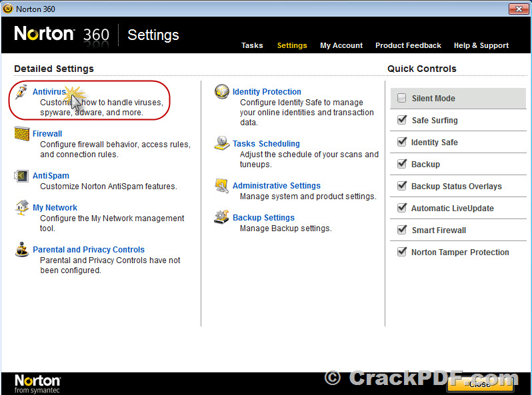The width and height of the screenshot is (532, 395).
Task: Click the Safe Surfing label
Action: click(435, 121)
